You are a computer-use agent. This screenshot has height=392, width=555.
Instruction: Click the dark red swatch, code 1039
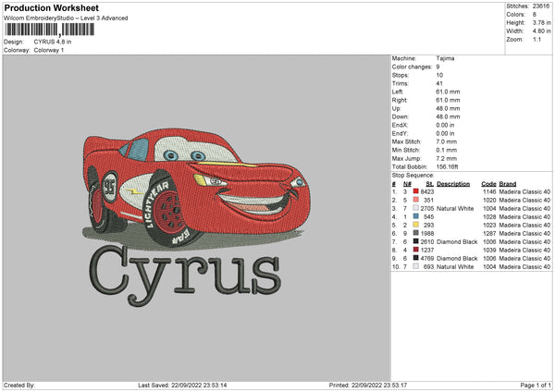coord(416,250)
